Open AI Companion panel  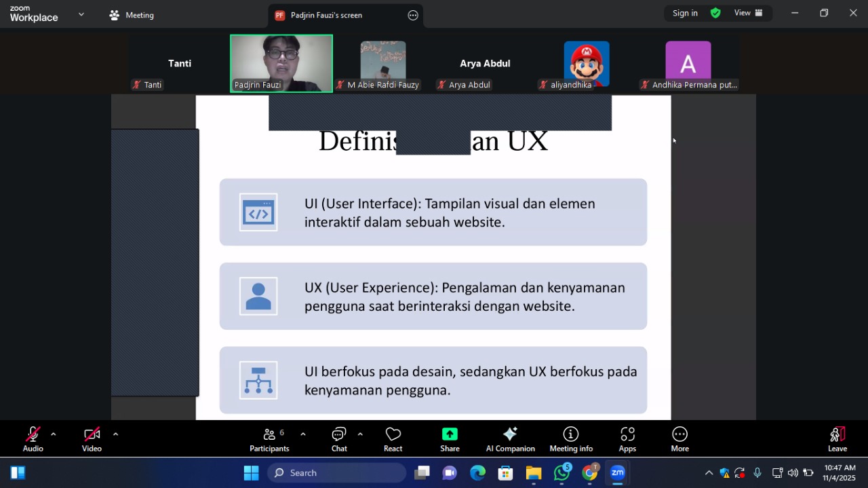coord(510,439)
